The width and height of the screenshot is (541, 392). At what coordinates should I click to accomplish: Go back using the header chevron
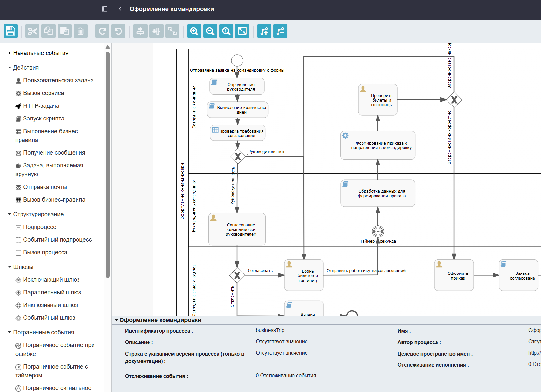pos(120,9)
